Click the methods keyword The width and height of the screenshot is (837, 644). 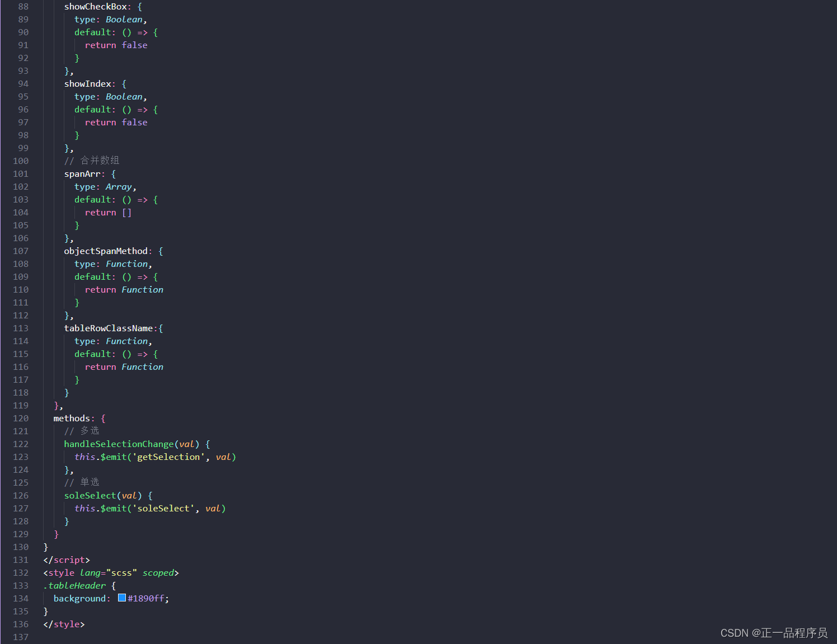[72, 419]
